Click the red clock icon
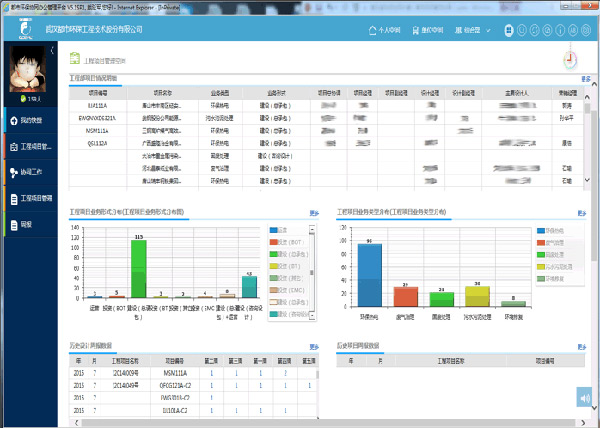The image size is (600, 428). click(570, 59)
